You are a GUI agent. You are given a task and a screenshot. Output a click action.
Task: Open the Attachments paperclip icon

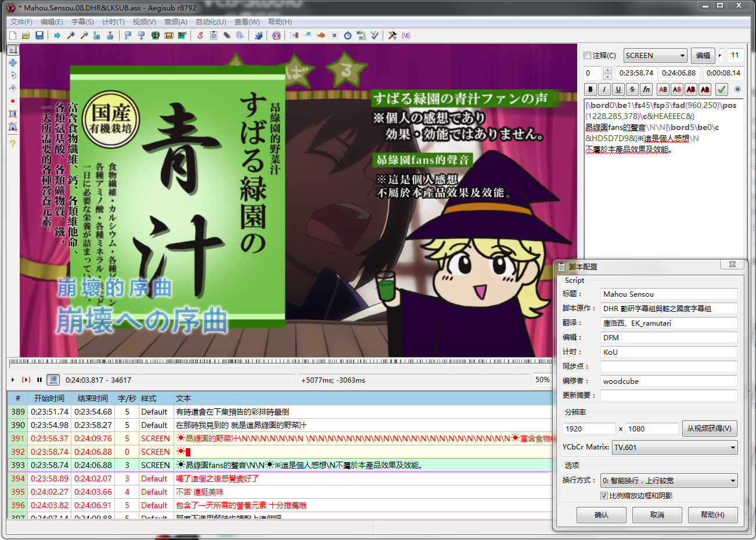click(227, 35)
